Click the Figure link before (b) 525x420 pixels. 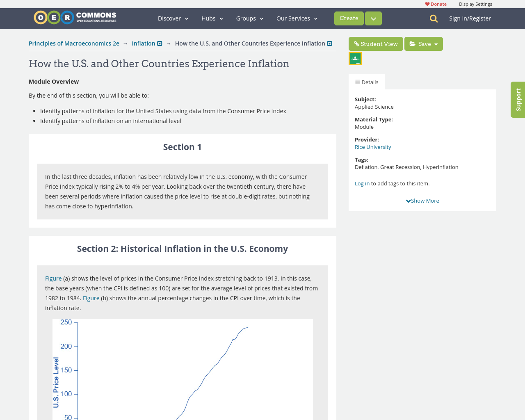[x=91, y=298]
